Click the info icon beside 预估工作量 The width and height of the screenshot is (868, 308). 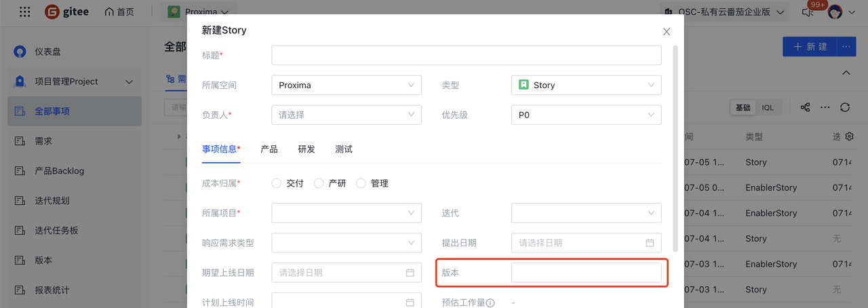490,303
